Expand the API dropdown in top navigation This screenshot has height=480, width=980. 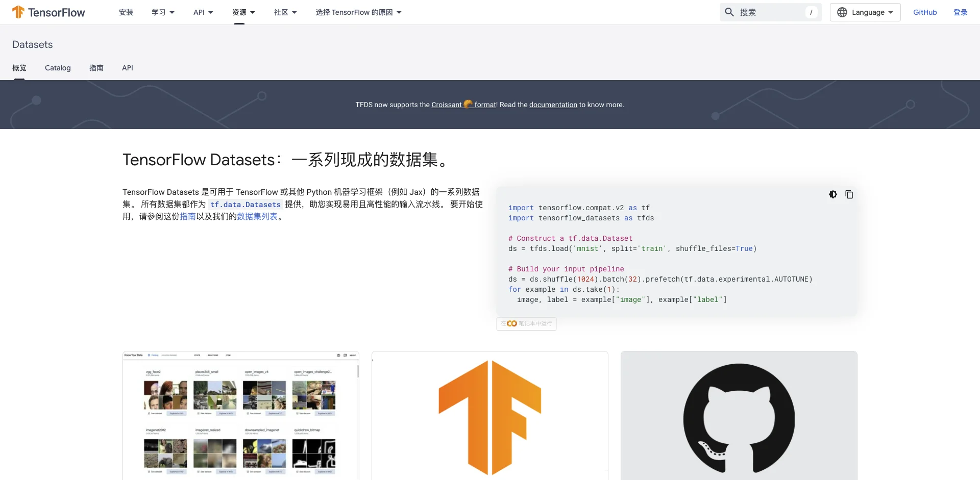click(203, 12)
